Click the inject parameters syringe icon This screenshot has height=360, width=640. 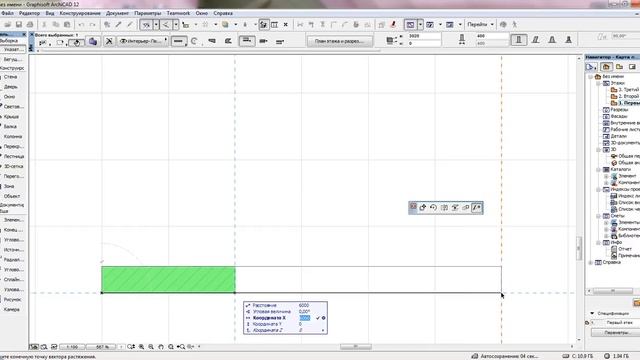130,25
